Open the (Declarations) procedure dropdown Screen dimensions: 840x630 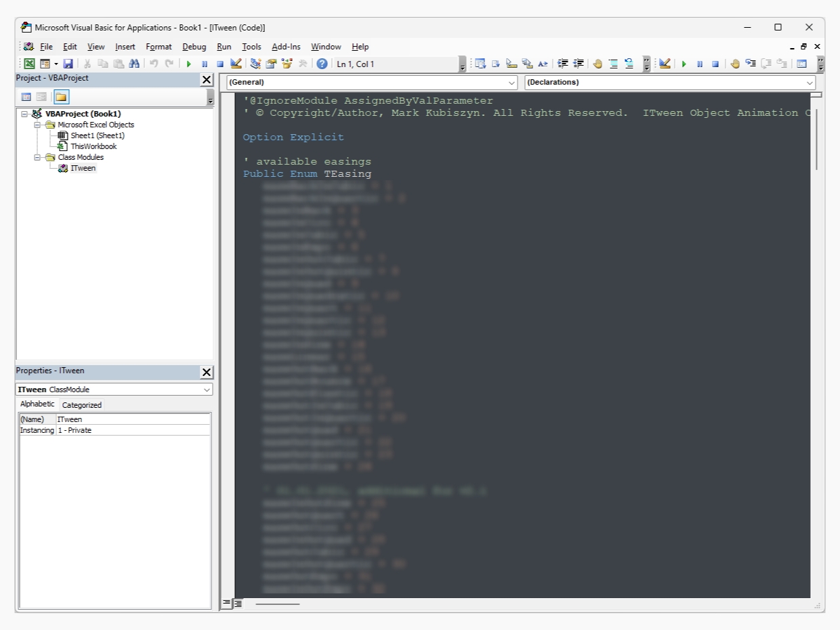click(x=810, y=83)
